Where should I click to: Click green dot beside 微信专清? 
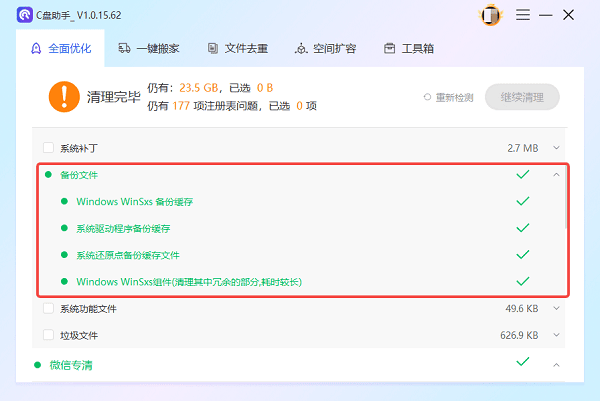[38, 365]
